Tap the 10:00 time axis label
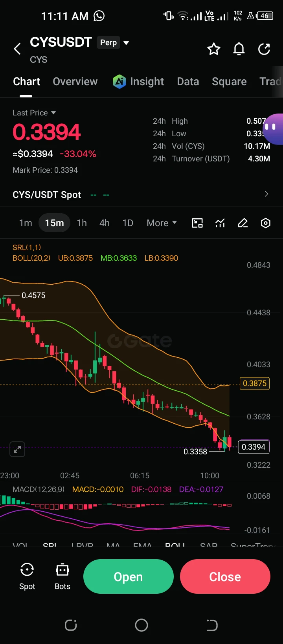Screen dimensions: 283x644 pos(209,476)
